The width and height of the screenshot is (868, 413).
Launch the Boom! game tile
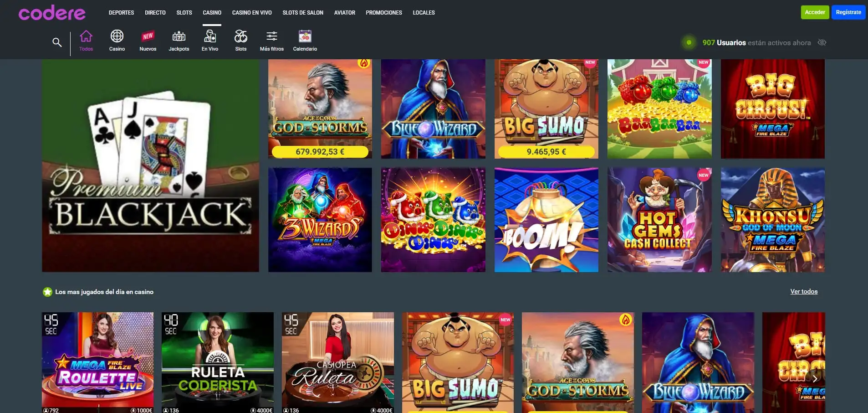546,220
